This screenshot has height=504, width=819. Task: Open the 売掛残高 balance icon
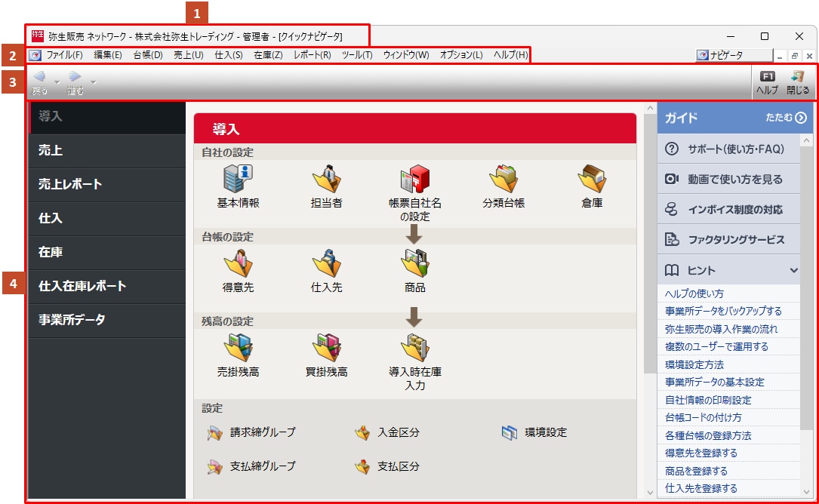click(x=238, y=349)
